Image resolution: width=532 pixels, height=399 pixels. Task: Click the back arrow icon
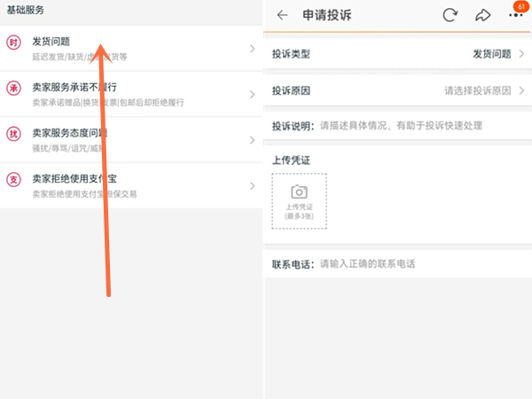(x=283, y=15)
